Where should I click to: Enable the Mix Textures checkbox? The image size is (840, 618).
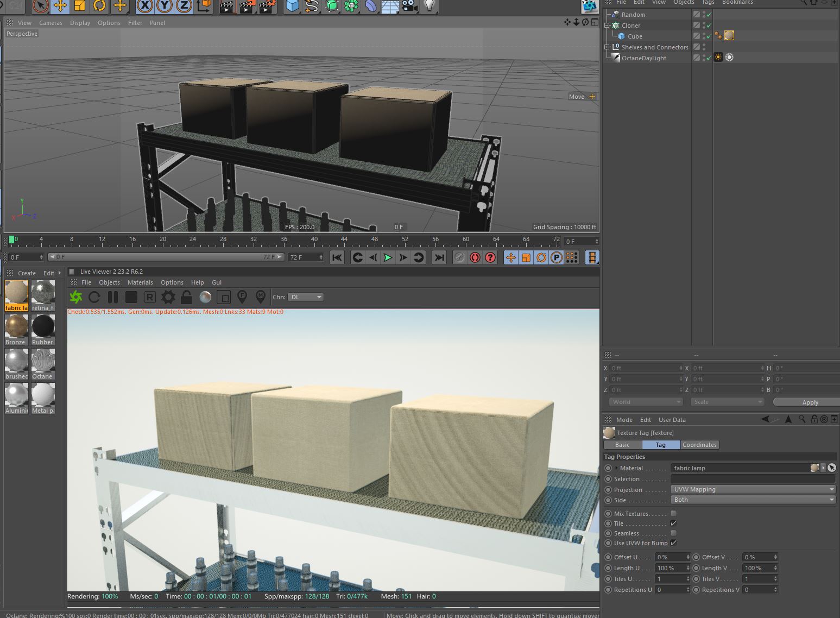(673, 514)
